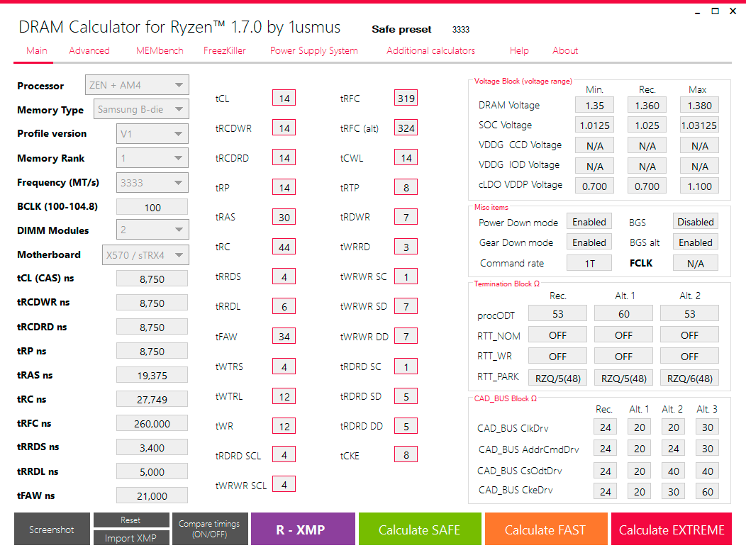Click the BCLK input field
Screen dimensions: 746x560
point(152,208)
